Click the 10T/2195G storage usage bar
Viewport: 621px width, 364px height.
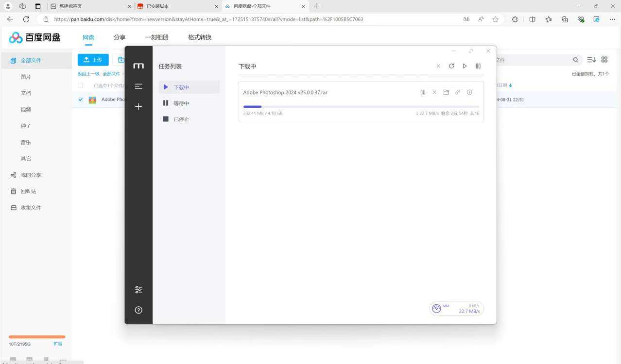click(37, 337)
